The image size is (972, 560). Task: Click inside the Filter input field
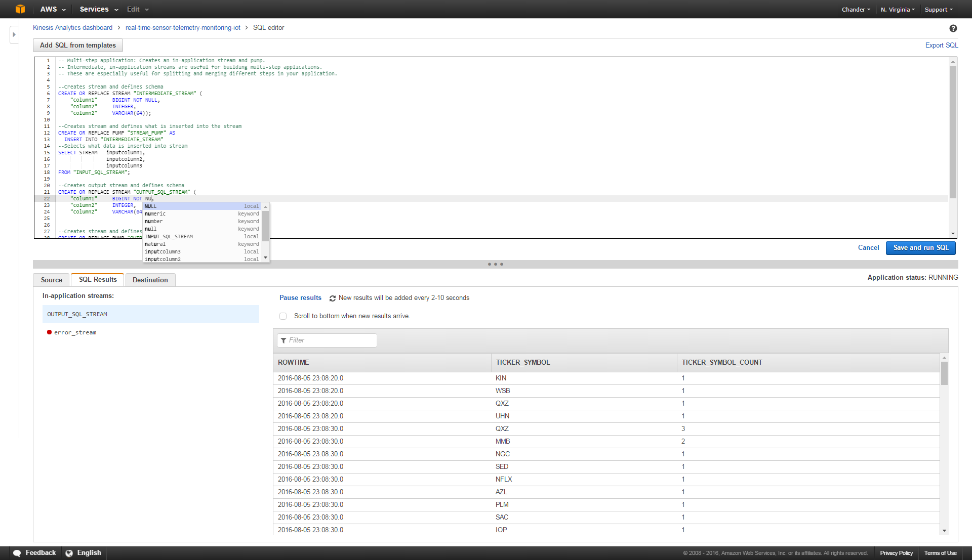(x=329, y=340)
